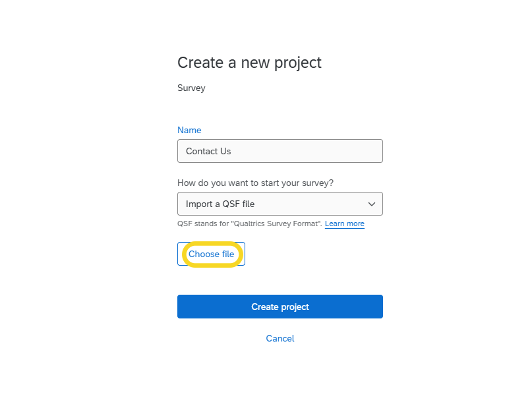Cancel the new project creation

point(280,338)
